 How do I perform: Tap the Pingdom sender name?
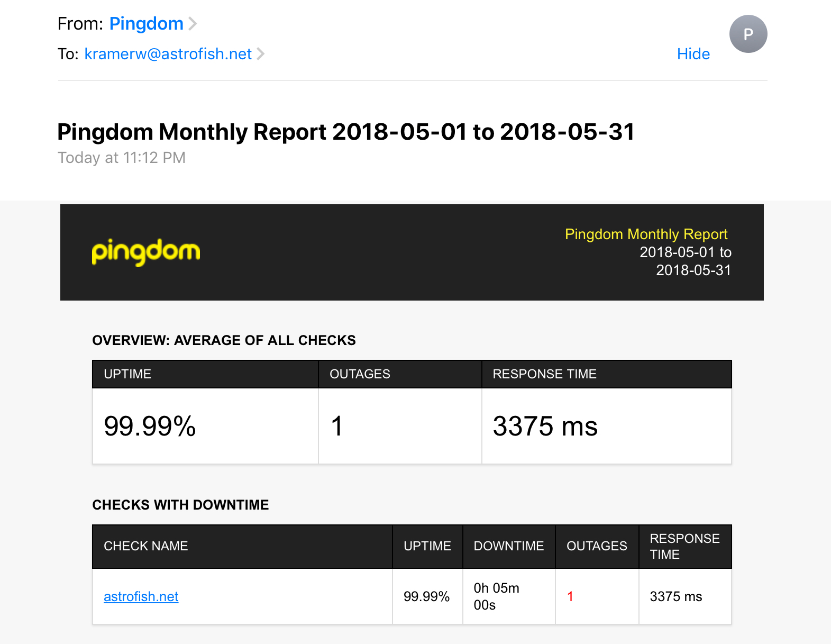pyautogui.click(x=146, y=24)
